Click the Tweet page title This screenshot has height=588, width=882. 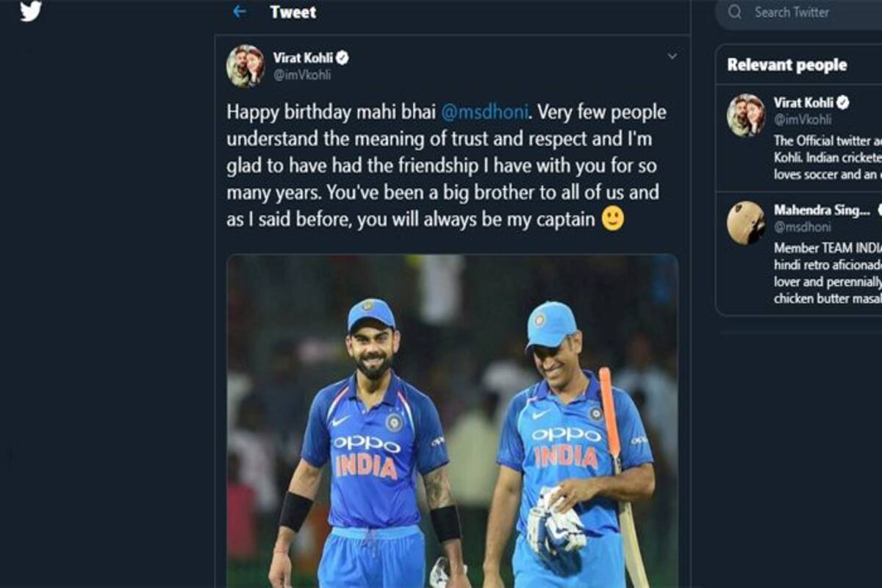pos(293,12)
